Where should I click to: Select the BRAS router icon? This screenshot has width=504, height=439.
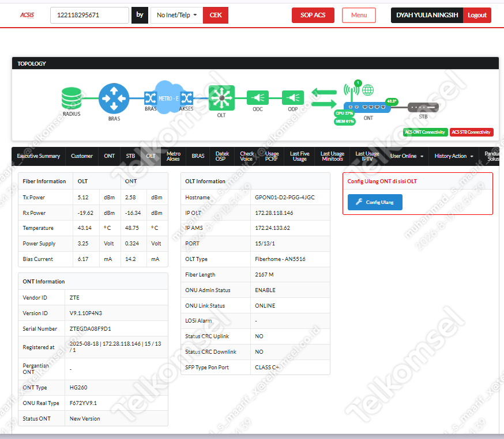(x=114, y=99)
